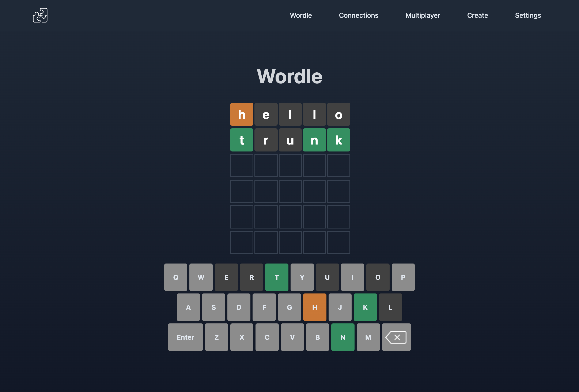Tap the Z key on keyboard
The width and height of the screenshot is (579, 392).
pos(216,337)
